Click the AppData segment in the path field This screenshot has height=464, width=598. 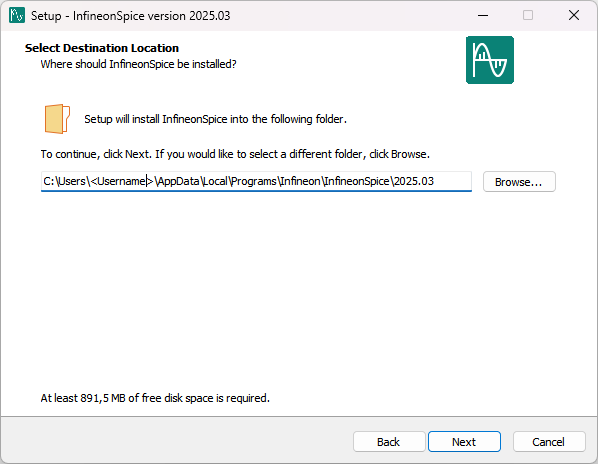(178, 181)
